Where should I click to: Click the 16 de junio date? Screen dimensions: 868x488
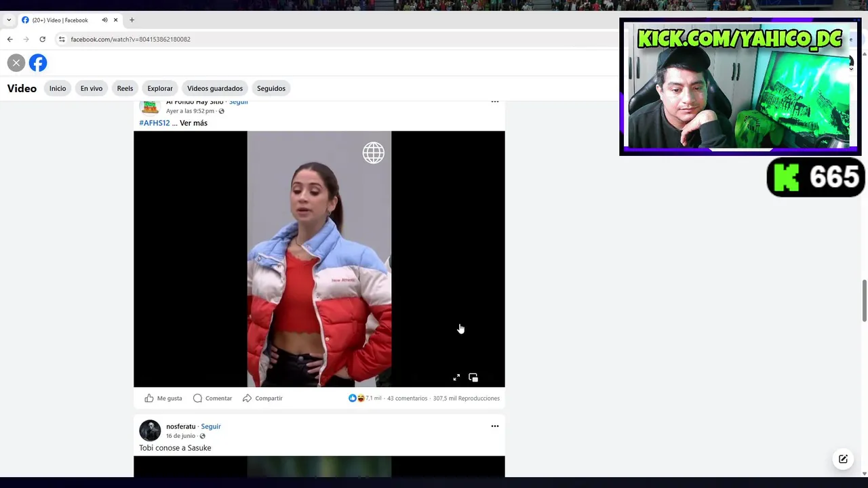click(180, 436)
